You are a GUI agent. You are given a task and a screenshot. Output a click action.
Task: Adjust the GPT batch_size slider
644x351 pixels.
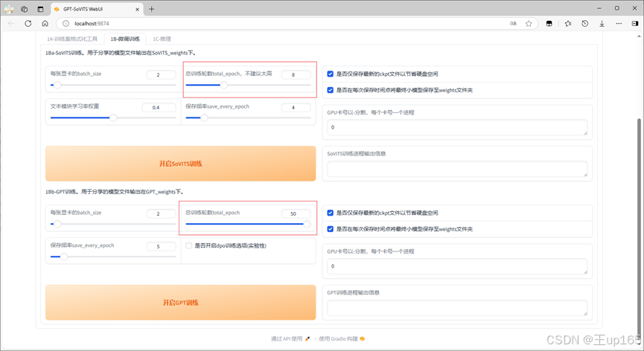(113, 225)
